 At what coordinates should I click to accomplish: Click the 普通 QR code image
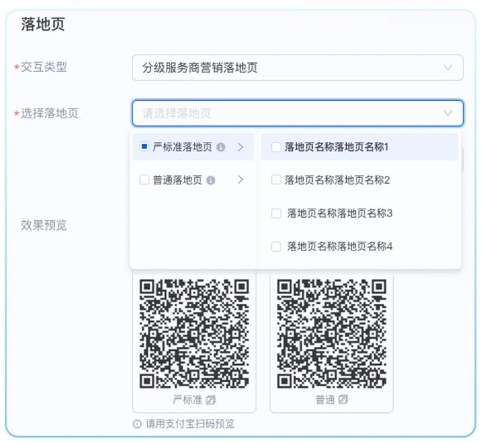[332, 333]
